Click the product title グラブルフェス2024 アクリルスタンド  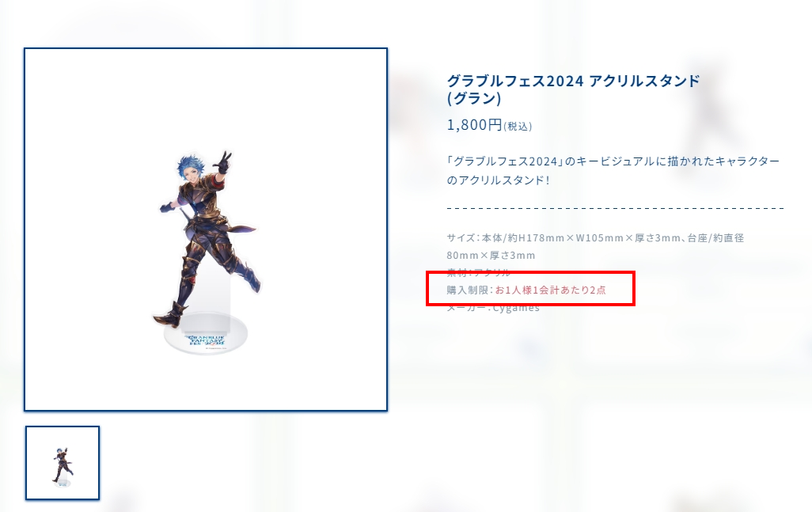point(573,81)
